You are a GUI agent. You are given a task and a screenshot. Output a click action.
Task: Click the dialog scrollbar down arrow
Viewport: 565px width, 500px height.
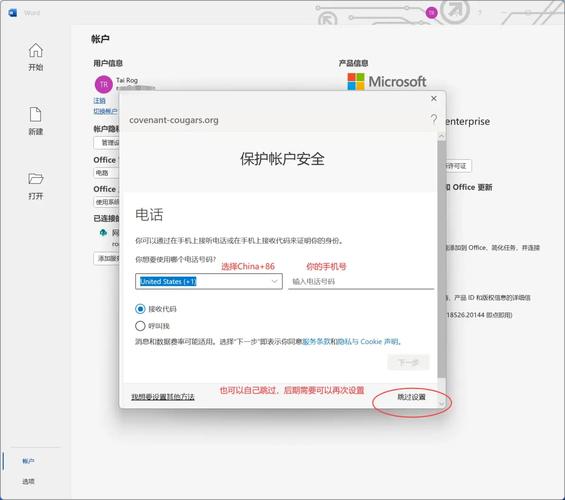[441, 403]
